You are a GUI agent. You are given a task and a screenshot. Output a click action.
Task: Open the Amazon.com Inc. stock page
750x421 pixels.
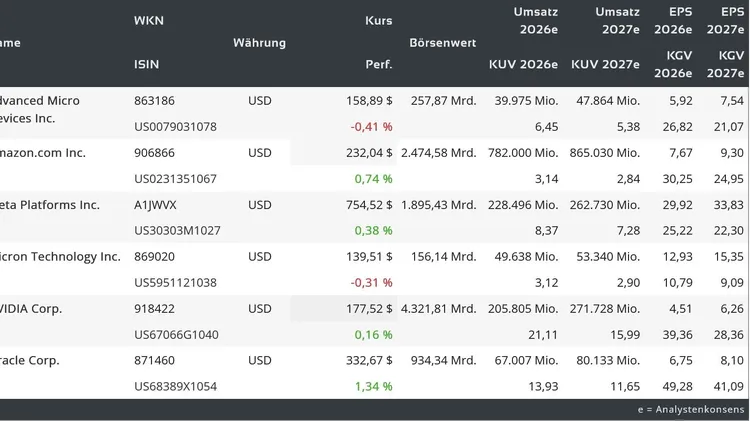pyautogui.click(x=43, y=153)
